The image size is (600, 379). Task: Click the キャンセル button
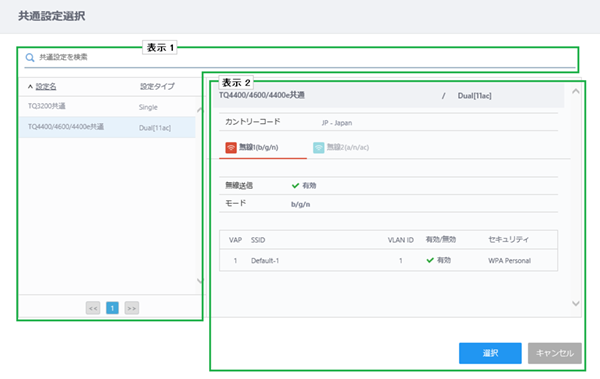pyautogui.click(x=555, y=353)
